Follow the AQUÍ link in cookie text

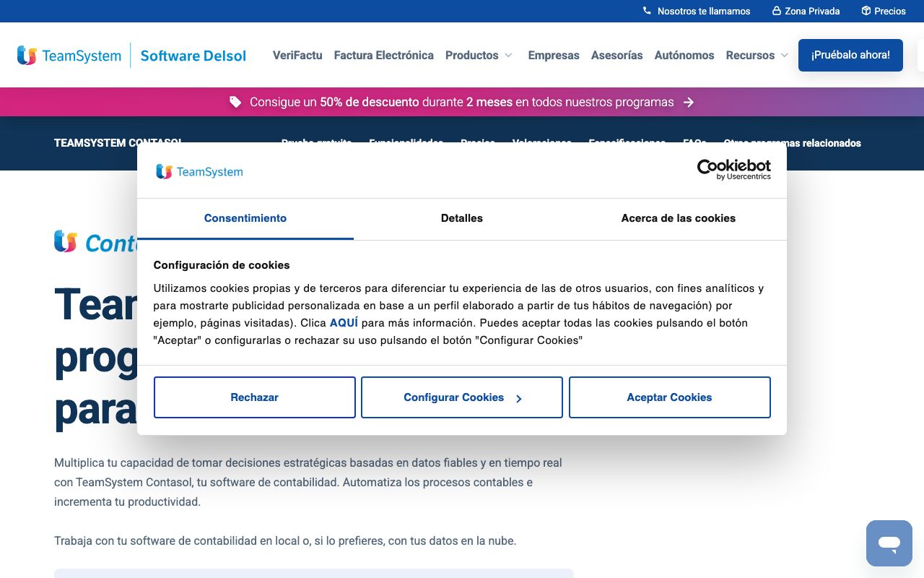[344, 323]
